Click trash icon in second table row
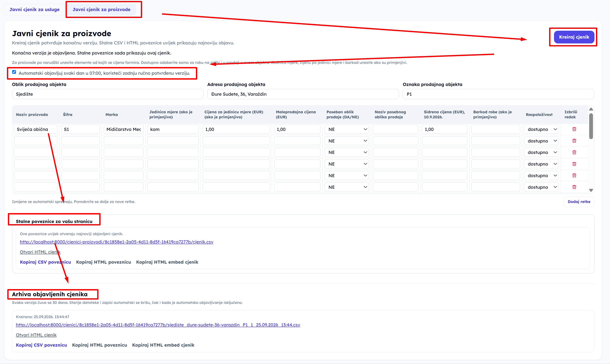 click(x=574, y=141)
